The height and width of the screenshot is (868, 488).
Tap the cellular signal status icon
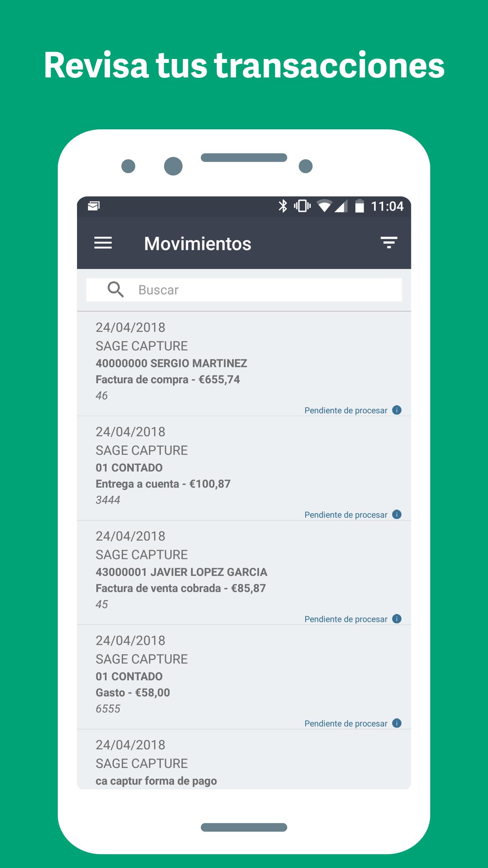pos(341,206)
